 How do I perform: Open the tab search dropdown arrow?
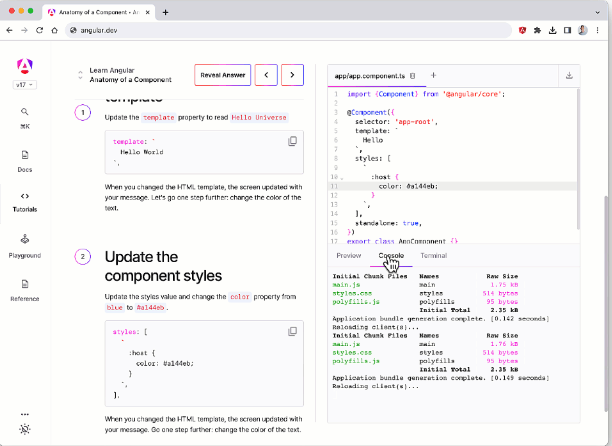(x=597, y=12)
